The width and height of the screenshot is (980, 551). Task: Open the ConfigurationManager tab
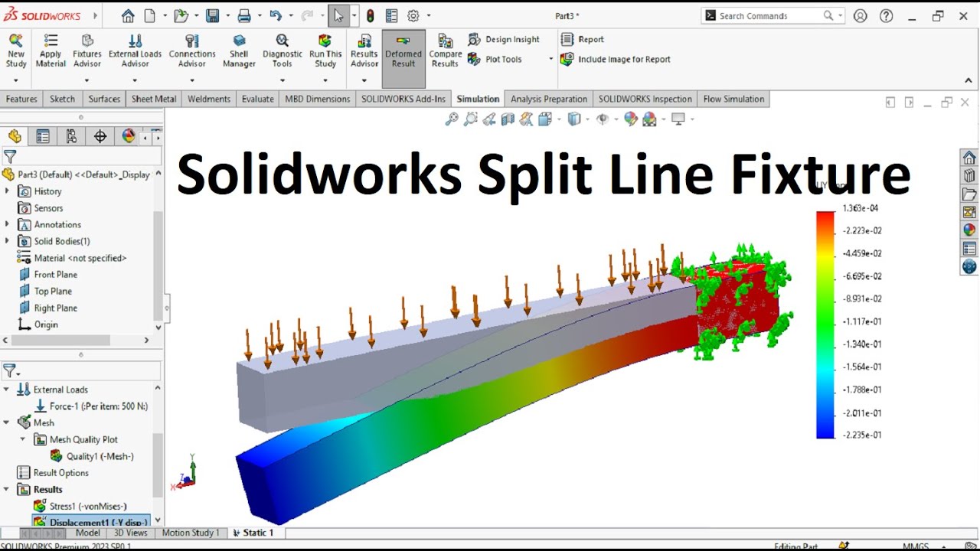pyautogui.click(x=71, y=136)
